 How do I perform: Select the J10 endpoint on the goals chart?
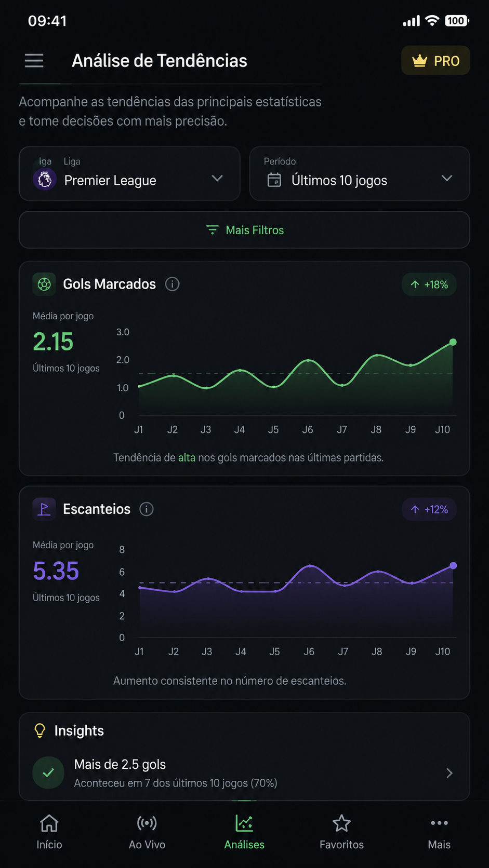pos(453,342)
